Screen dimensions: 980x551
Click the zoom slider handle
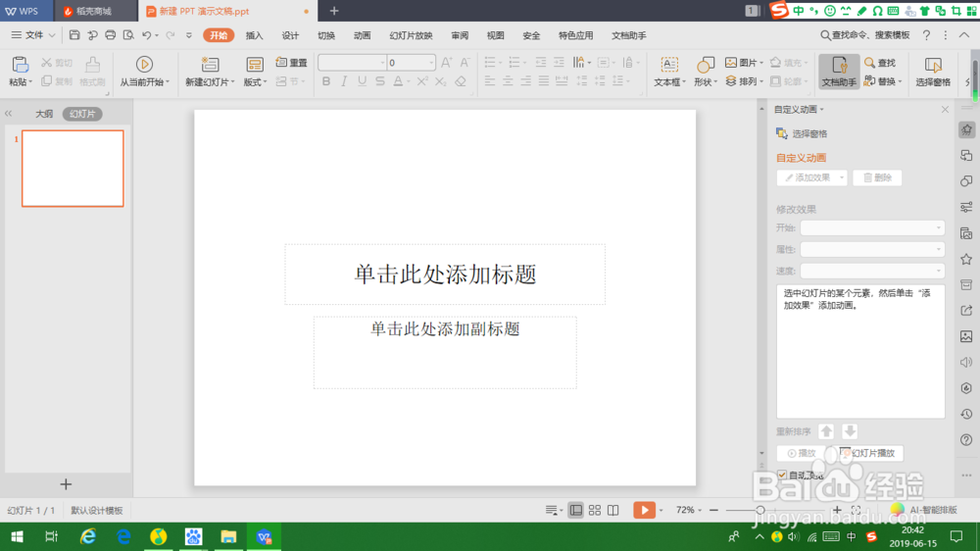[760, 510]
